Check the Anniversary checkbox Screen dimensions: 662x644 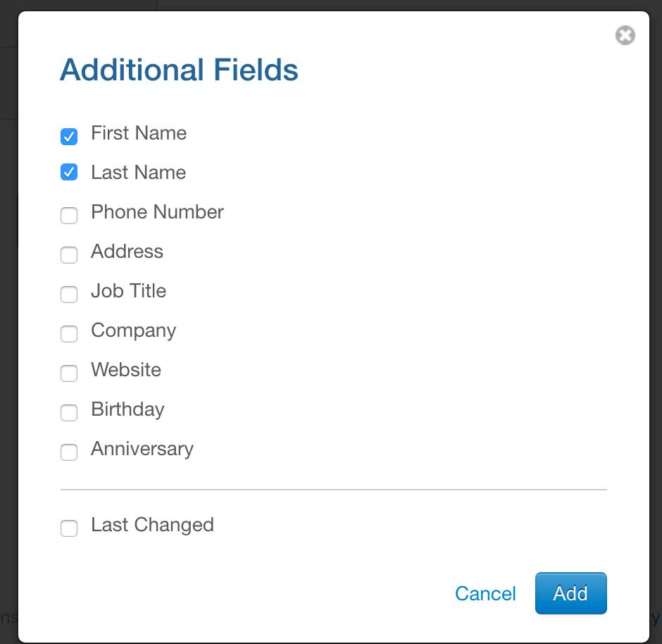point(69,452)
